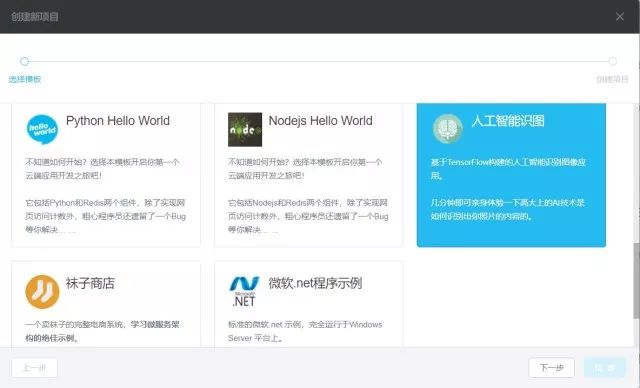Image resolution: width=640 pixels, height=388 pixels.
Task: Click the 选择模板 step label
Action: 25,79
